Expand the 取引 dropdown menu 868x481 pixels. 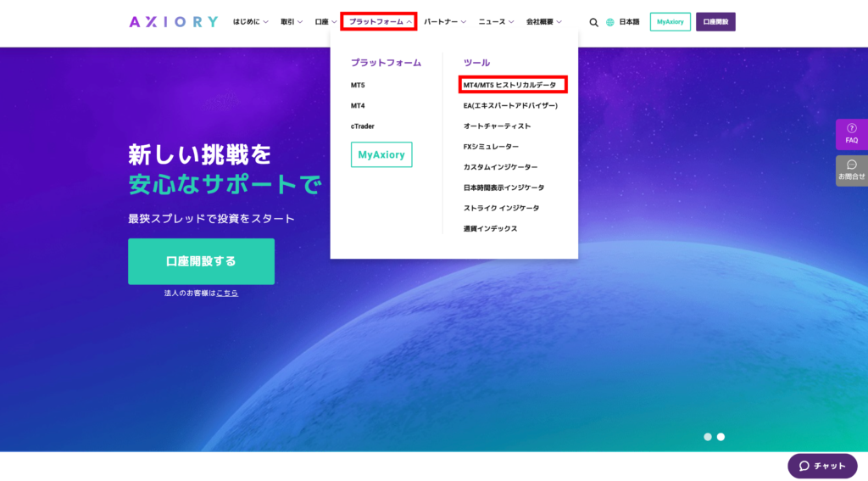coord(292,21)
